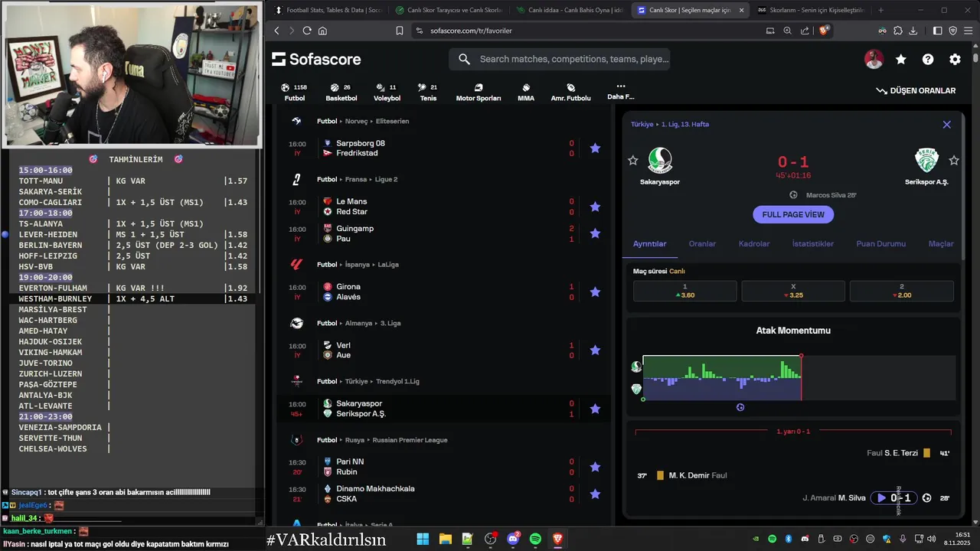Switch to the Ayrıntılar tab
The height and width of the screenshot is (551, 980).
(x=649, y=243)
